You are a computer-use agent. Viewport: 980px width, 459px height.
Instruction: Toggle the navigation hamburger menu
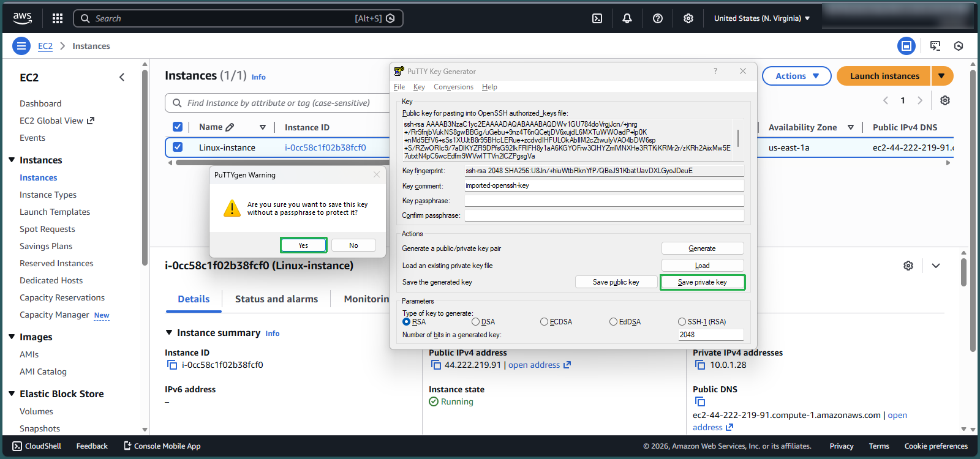(21, 46)
